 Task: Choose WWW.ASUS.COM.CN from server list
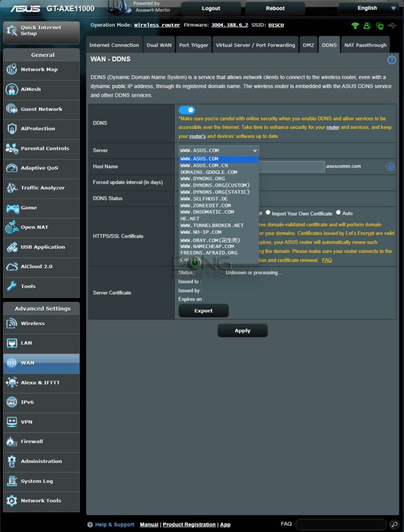click(219, 166)
